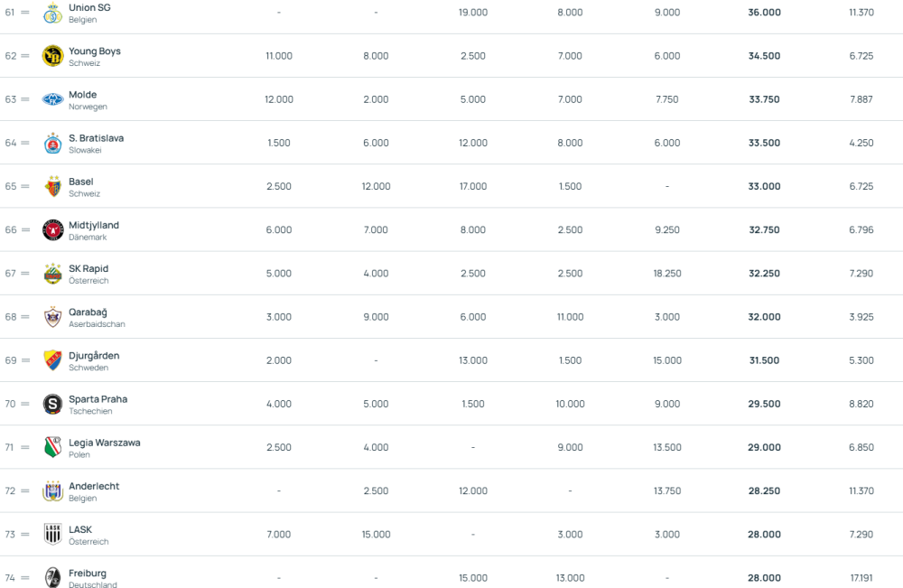
Task: Click the Molde club logo
Action: [52, 99]
